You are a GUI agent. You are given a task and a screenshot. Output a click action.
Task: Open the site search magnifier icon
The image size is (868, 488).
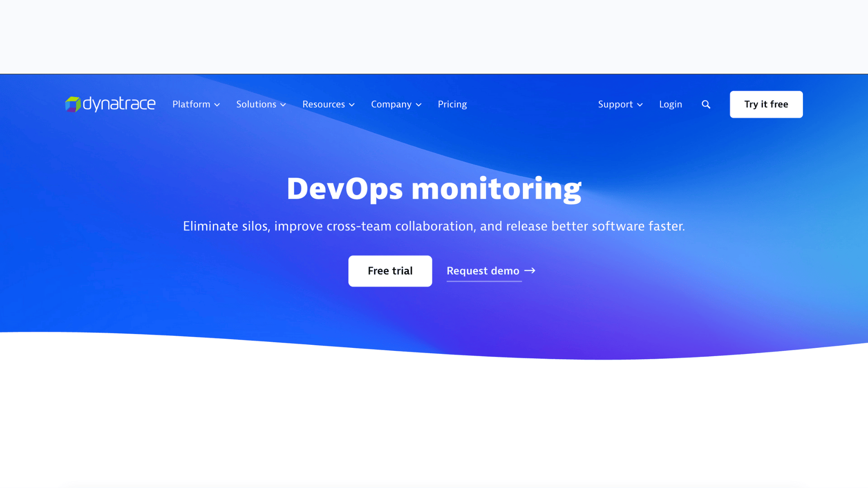pos(706,104)
